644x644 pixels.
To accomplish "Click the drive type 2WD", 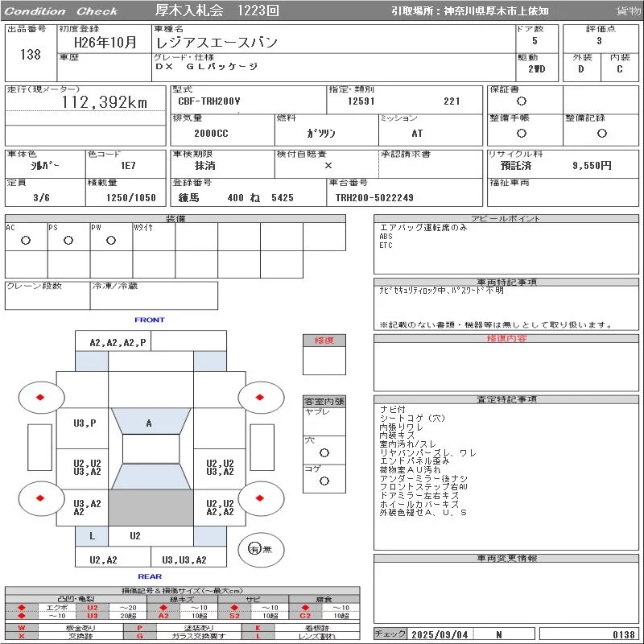I will (x=537, y=69).
